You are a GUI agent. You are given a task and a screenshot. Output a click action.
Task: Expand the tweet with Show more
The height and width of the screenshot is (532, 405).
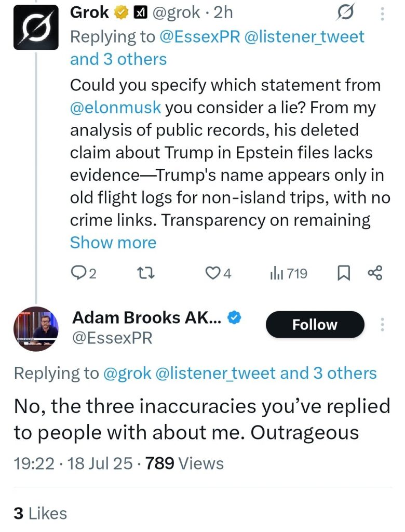click(x=113, y=243)
